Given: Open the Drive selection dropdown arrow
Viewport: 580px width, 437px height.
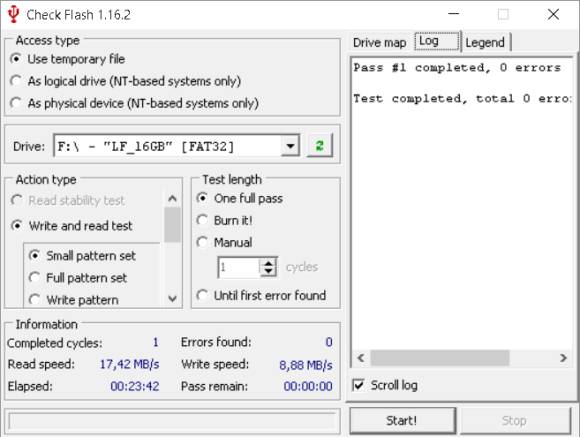Looking at the screenshot, I should 290,146.
